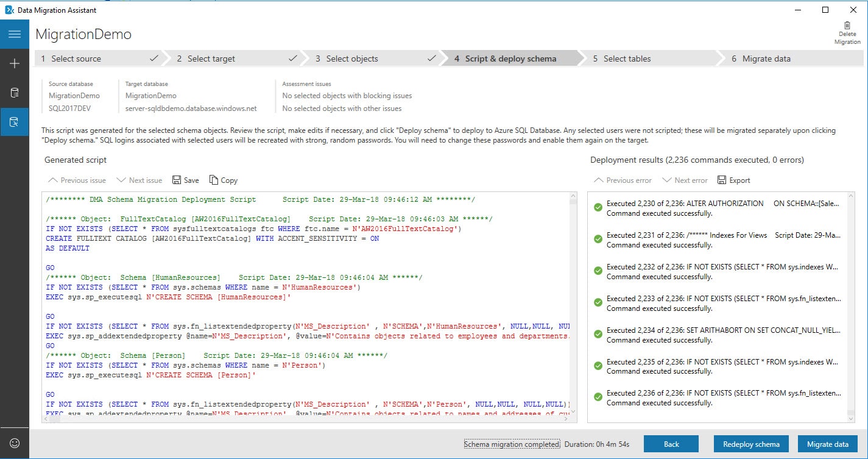Click the Deployment results heading
868x459 pixels.
pos(697,160)
